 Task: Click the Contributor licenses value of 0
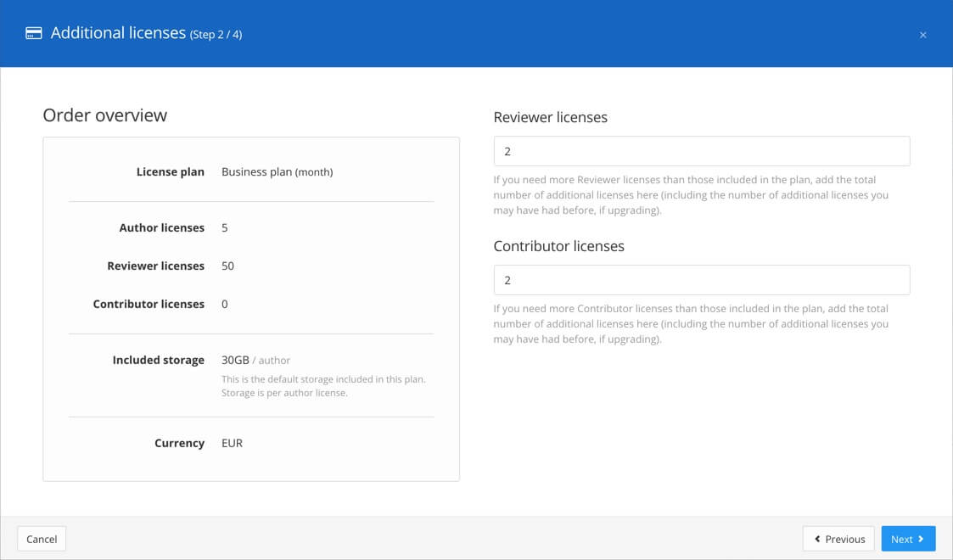(x=224, y=304)
